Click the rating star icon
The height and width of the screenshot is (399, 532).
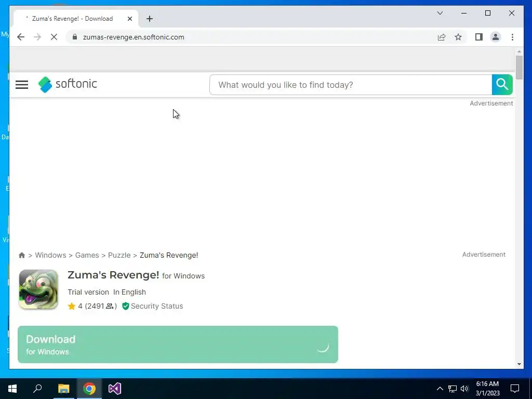click(x=72, y=306)
